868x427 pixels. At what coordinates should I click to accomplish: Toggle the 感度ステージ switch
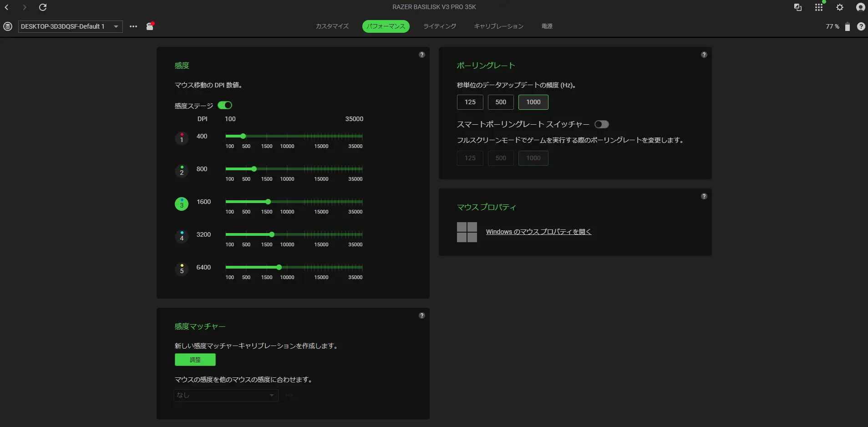click(x=225, y=105)
